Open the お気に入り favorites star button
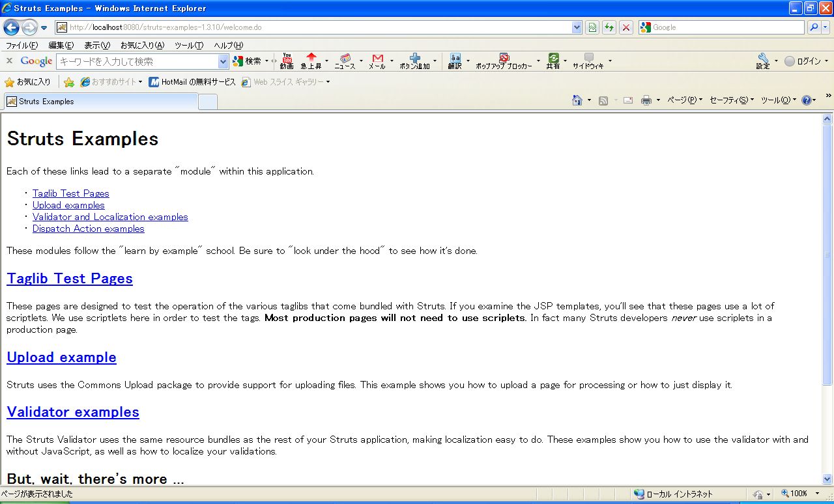 point(28,82)
